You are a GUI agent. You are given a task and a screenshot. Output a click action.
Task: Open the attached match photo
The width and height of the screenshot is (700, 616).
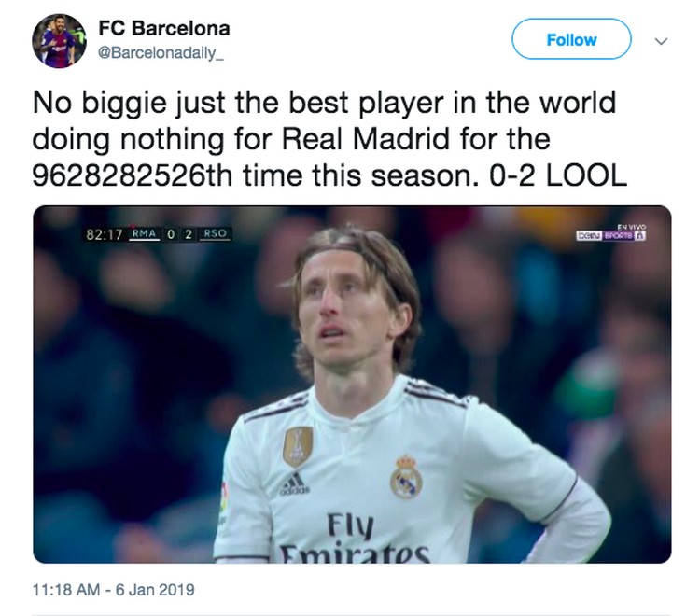pos(352,385)
